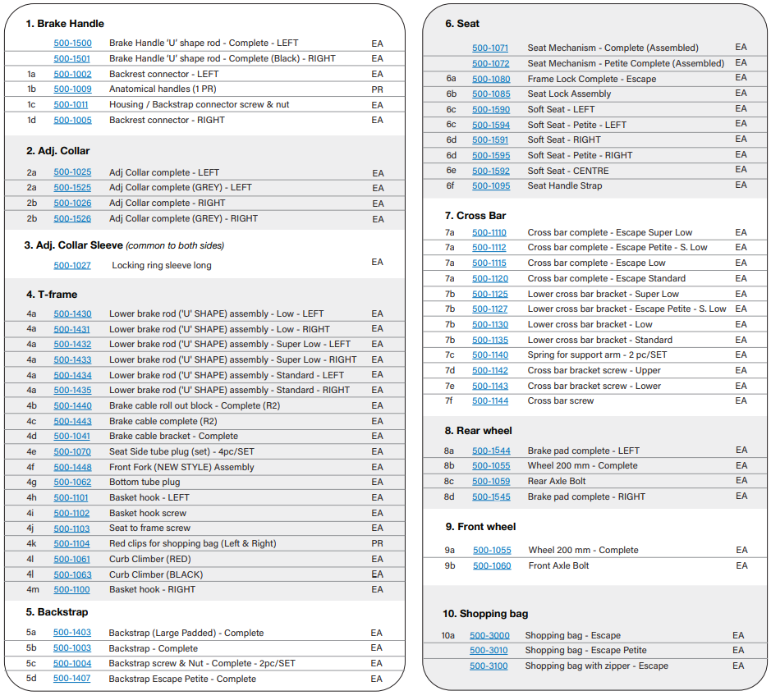Click the 500-1071 Seat Mechanism link
The height and width of the screenshot is (700, 771).
pos(490,48)
